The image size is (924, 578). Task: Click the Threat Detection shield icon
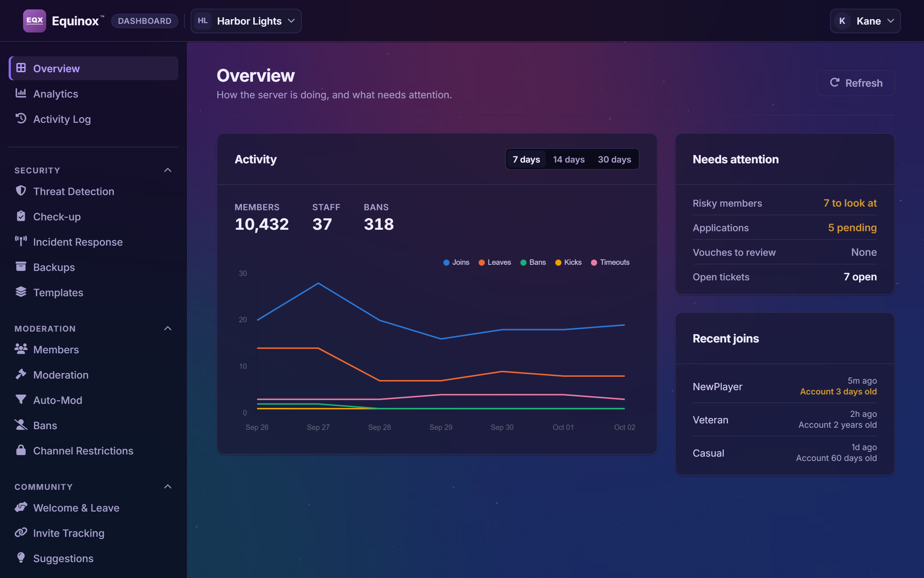(x=21, y=191)
